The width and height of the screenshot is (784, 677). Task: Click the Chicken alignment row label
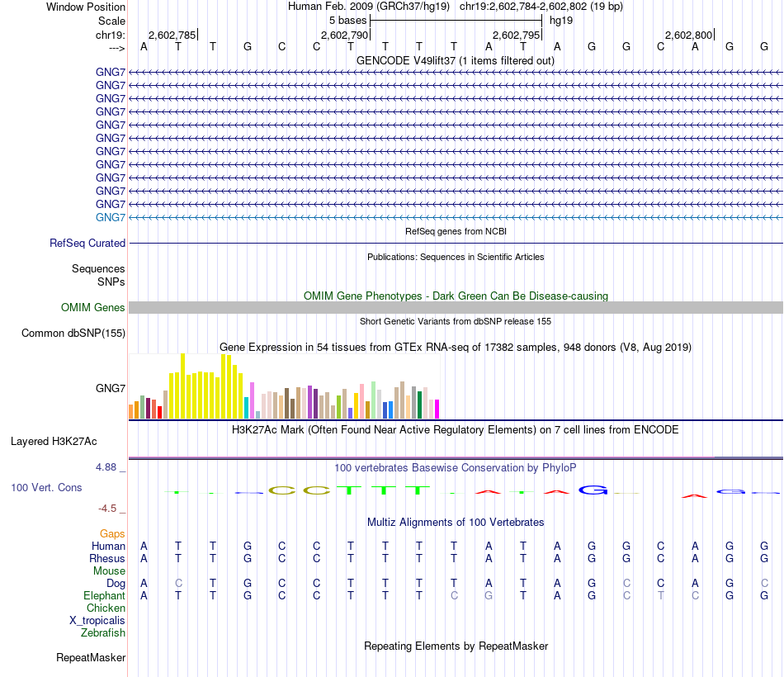pos(106,608)
